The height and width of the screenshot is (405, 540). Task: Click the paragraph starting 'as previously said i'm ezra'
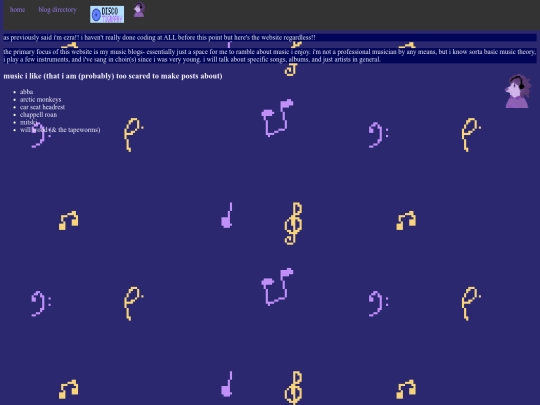coord(270,38)
